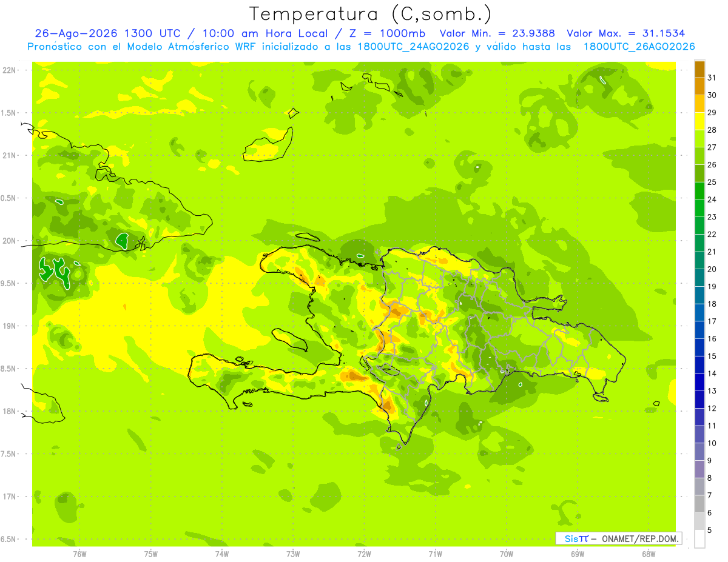
Task: Click the "20N" latitude label
Action: point(10,241)
